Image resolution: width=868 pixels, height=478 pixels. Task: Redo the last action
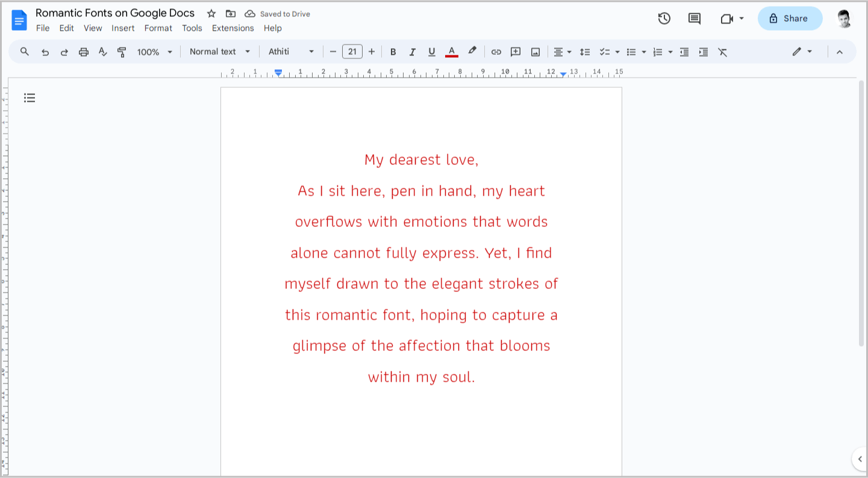point(64,52)
